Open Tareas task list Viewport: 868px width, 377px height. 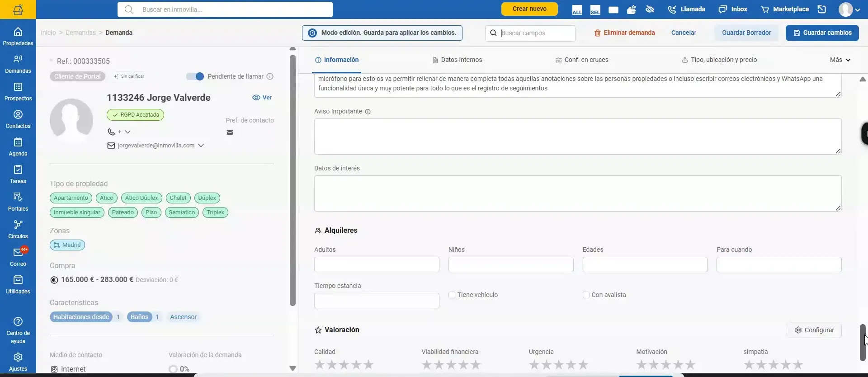point(18,174)
